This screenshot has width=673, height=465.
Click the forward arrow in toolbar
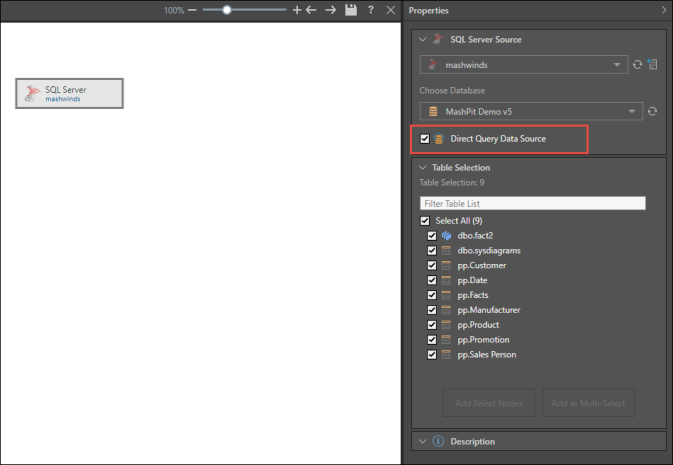330,9
